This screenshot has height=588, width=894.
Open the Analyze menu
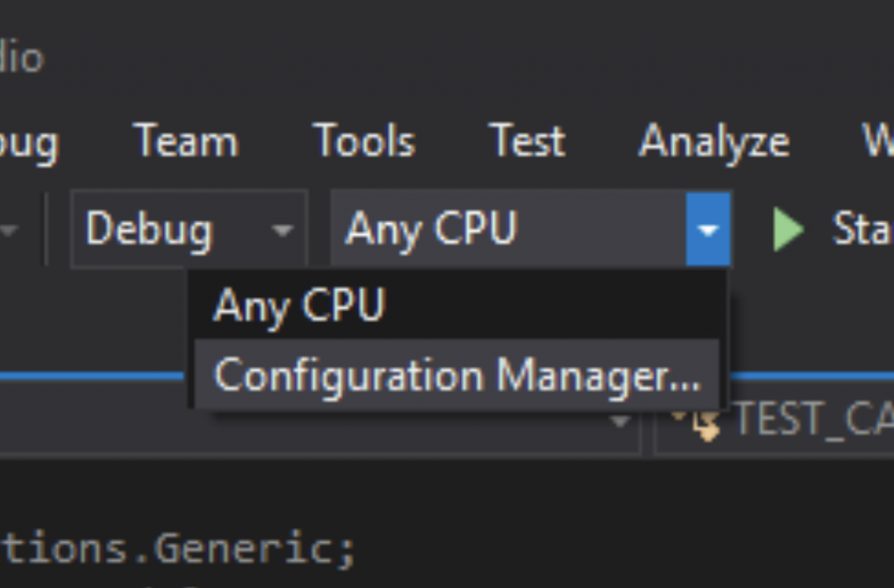(x=714, y=141)
